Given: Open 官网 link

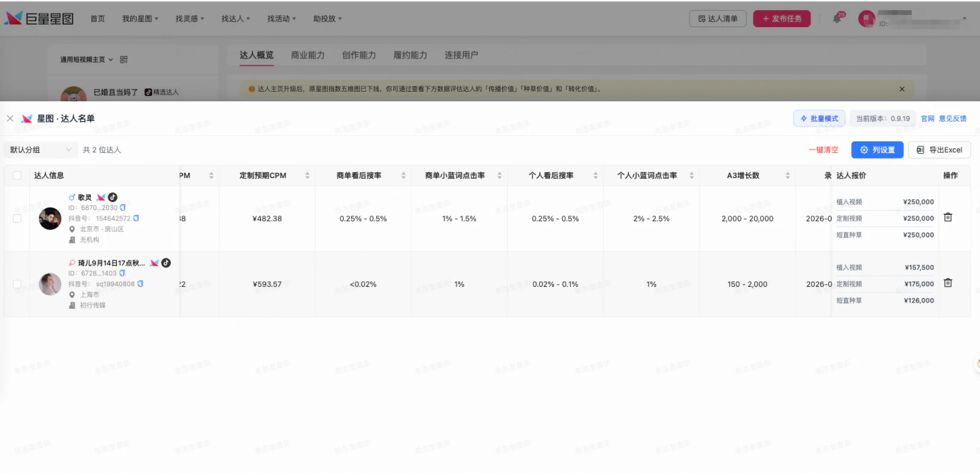Looking at the screenshot, I should 928,118.
